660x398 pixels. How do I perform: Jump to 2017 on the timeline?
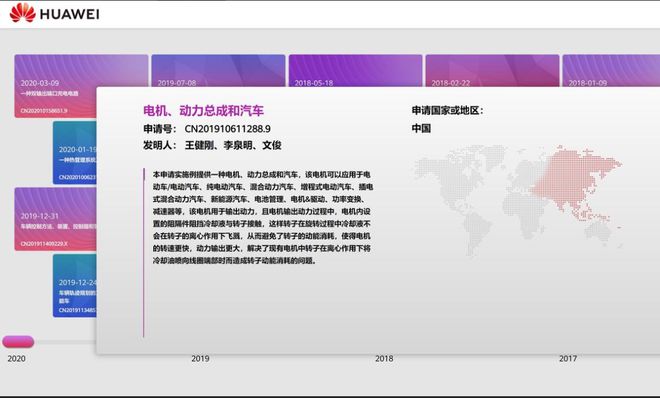568,358
